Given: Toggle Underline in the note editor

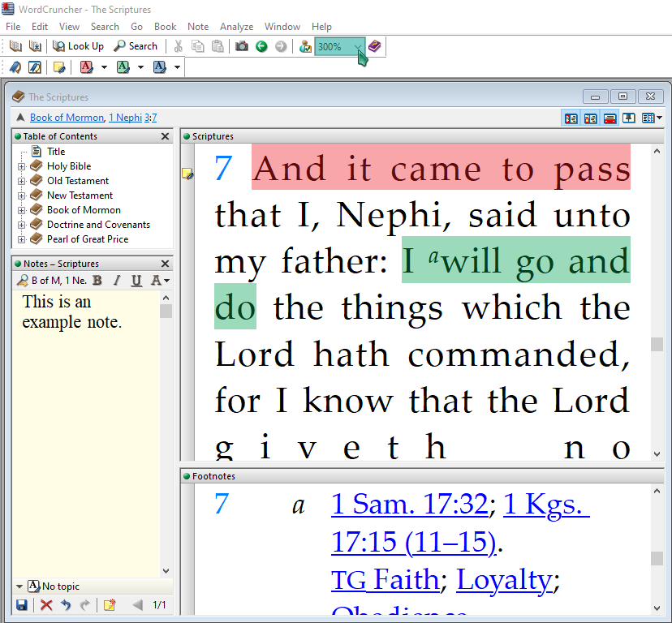Looking at the screenshot, I should pos(136,281).
